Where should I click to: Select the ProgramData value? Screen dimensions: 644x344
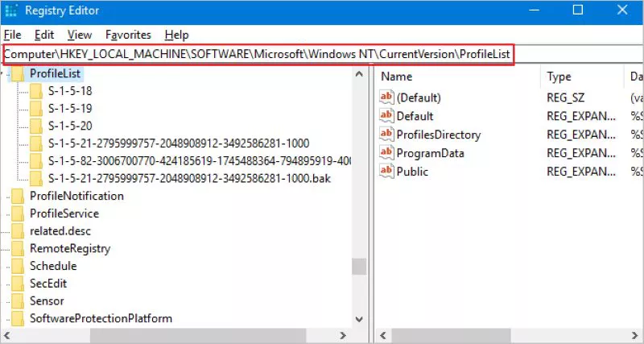430,153
